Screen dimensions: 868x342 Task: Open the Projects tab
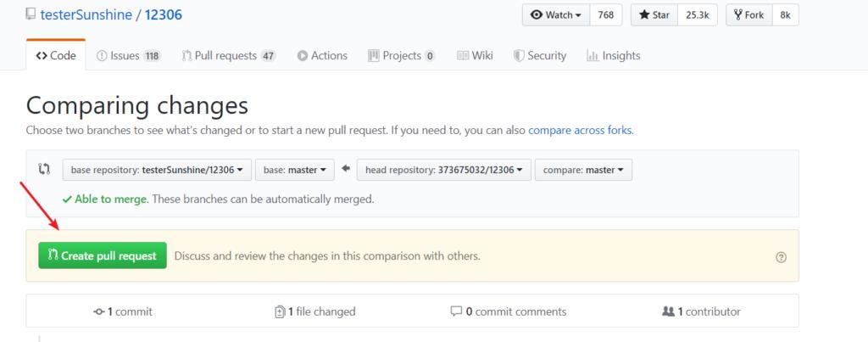[401, 55]
